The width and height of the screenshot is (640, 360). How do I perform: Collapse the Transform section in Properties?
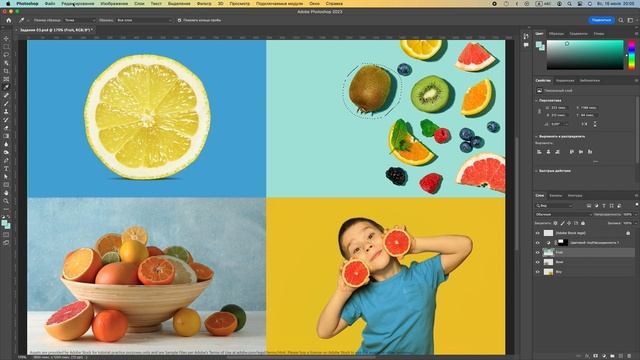point(536,100)
